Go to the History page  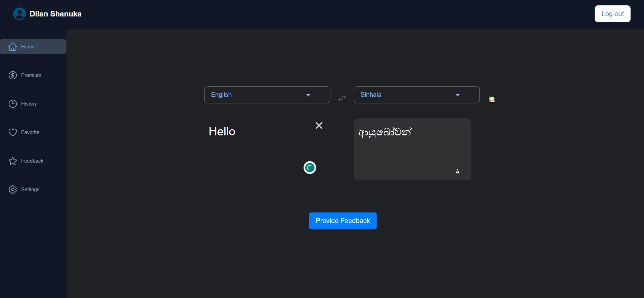pos(29,104)
